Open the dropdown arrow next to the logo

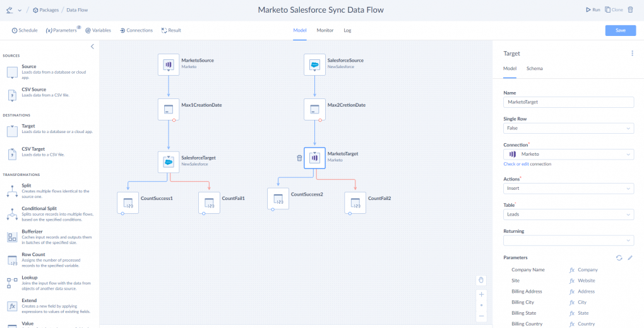[x=20, y=10]
